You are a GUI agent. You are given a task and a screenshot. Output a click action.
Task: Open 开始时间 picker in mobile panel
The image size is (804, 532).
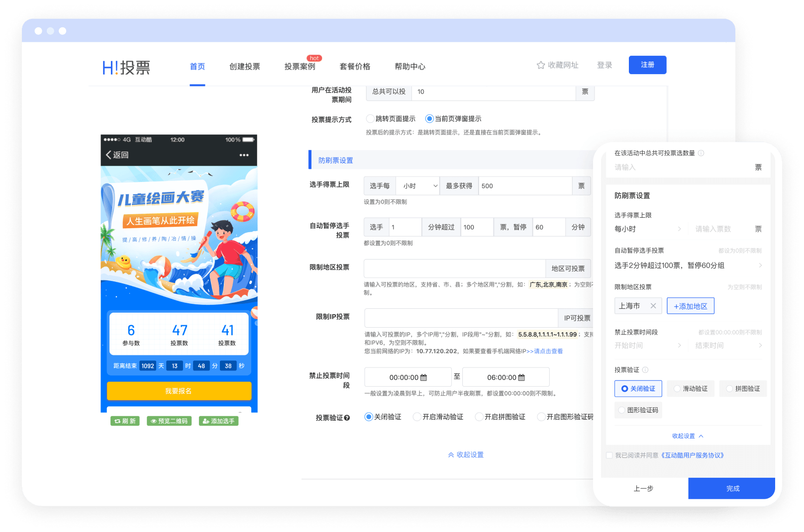tap(648, 346)
